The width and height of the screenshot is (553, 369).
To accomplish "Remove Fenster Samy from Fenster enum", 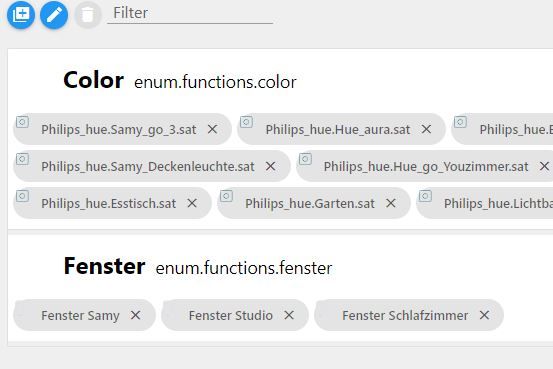I will [x=135, y=315].
